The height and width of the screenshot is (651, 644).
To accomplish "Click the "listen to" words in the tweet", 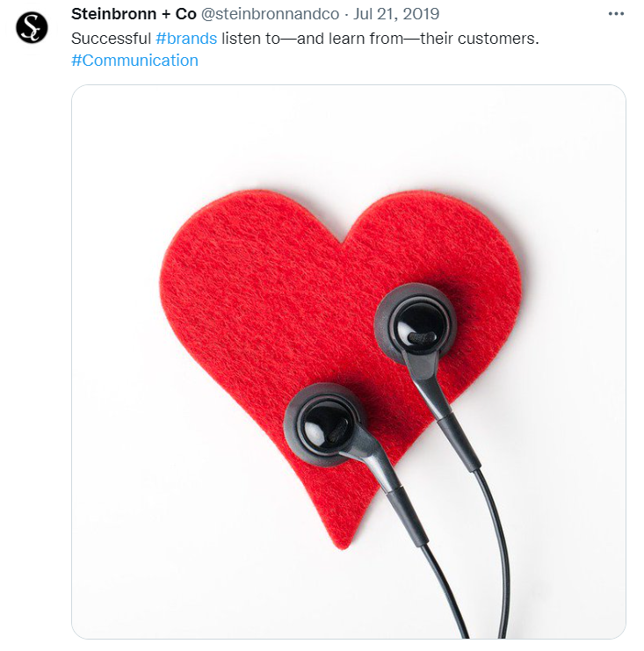I will 250,39.
